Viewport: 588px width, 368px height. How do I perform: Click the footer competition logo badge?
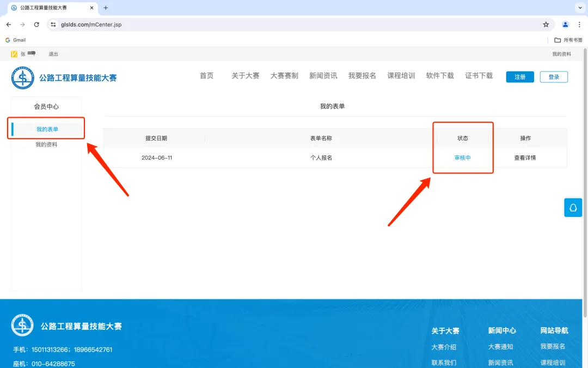click(22, 325)
